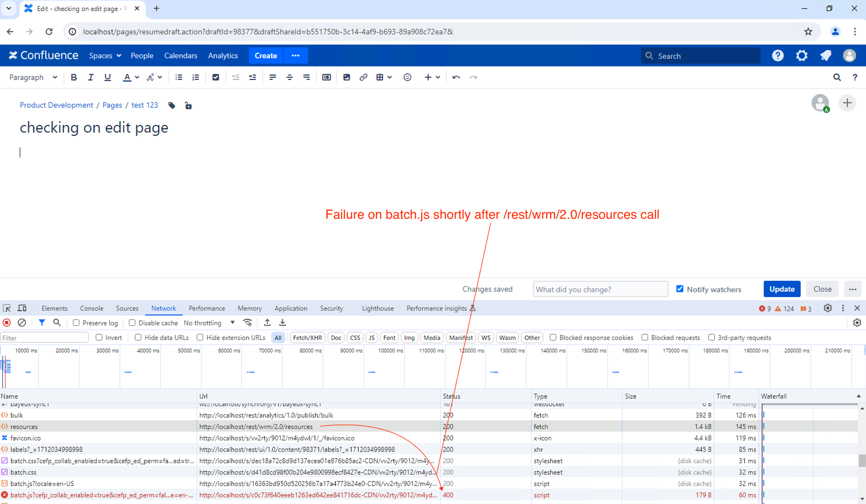Open the Spaces menu dropdown
Image resolution: width=866 pixels, height=504 pixels.
pyautogui.click(x=105, y=56)
